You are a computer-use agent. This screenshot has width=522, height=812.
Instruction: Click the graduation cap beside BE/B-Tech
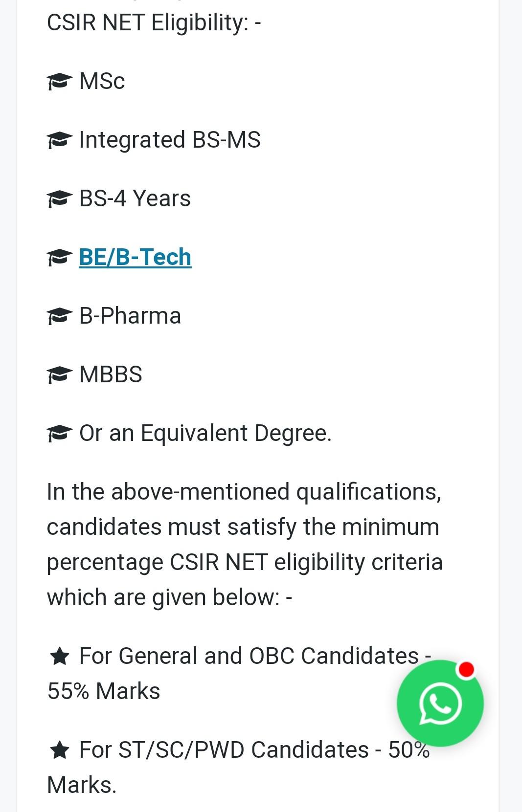[x=60, y=258]
